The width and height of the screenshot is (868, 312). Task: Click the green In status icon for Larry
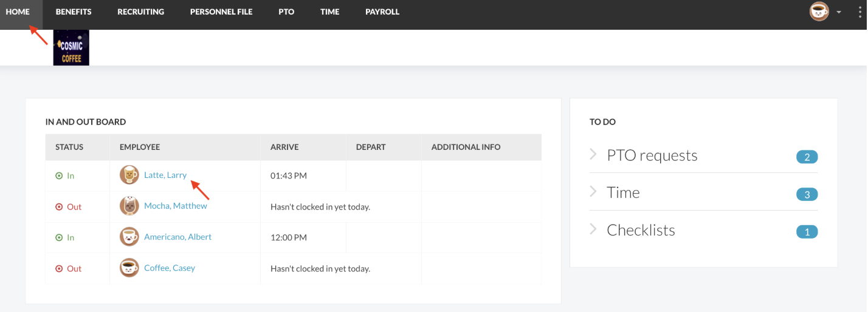click(59, 176)
